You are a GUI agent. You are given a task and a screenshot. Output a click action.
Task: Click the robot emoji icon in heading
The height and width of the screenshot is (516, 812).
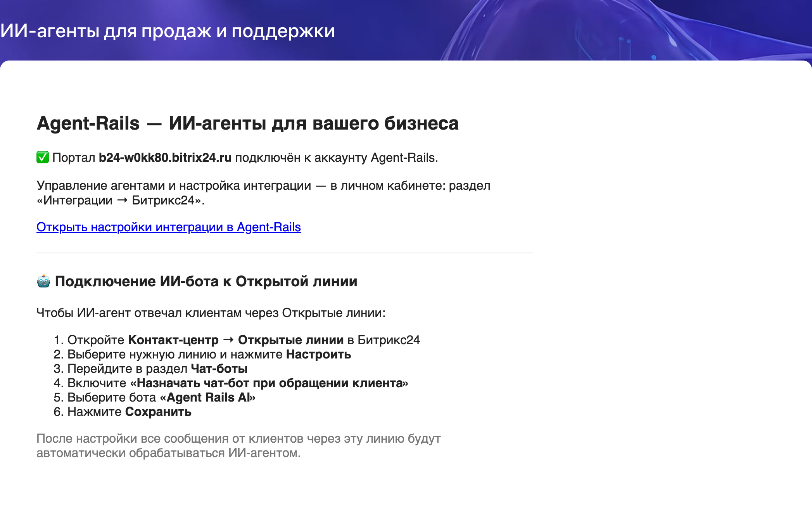tap(43, 281)
